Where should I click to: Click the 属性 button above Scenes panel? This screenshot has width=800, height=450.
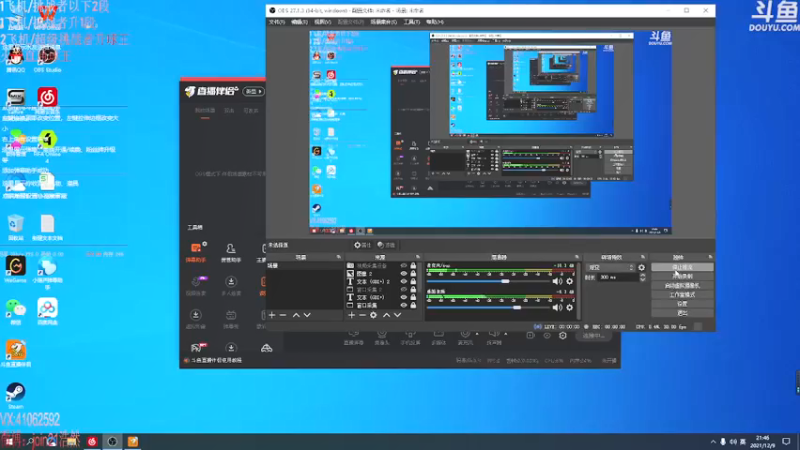point(363,245)
